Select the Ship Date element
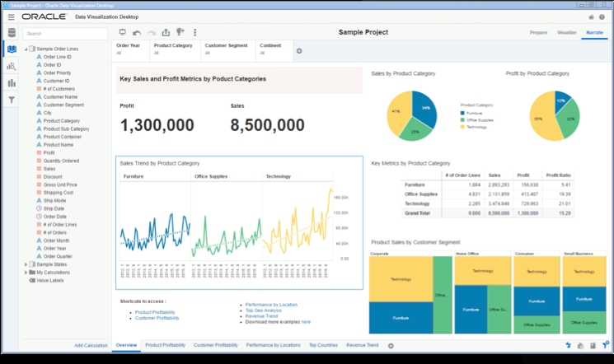Image resolution: width=614 pixels, height=364 pixels. [x=54, y=208]
